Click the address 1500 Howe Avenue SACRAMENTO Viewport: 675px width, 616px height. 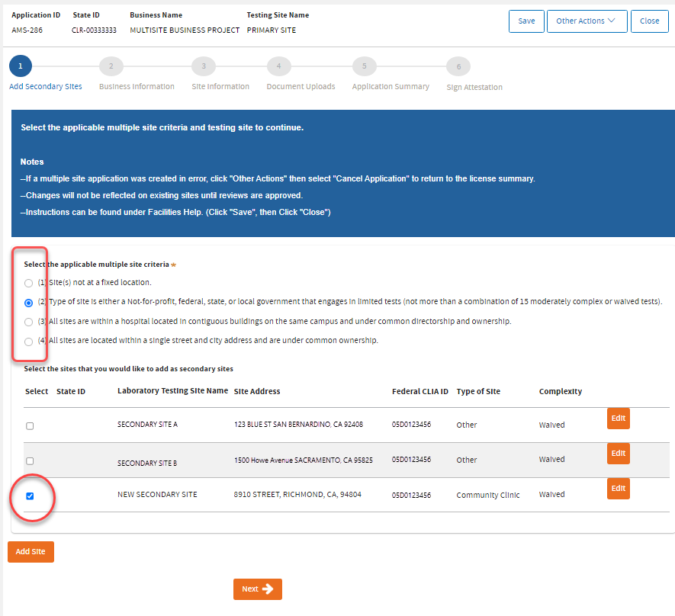[x=304, y=460]
